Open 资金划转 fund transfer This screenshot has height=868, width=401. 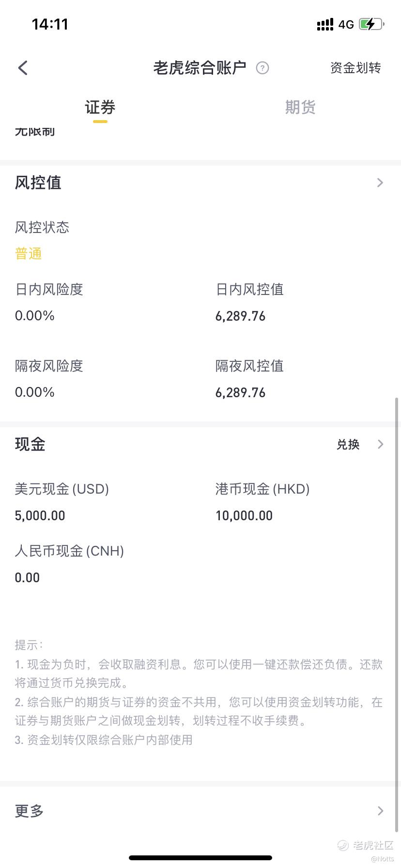pos(355,68)
